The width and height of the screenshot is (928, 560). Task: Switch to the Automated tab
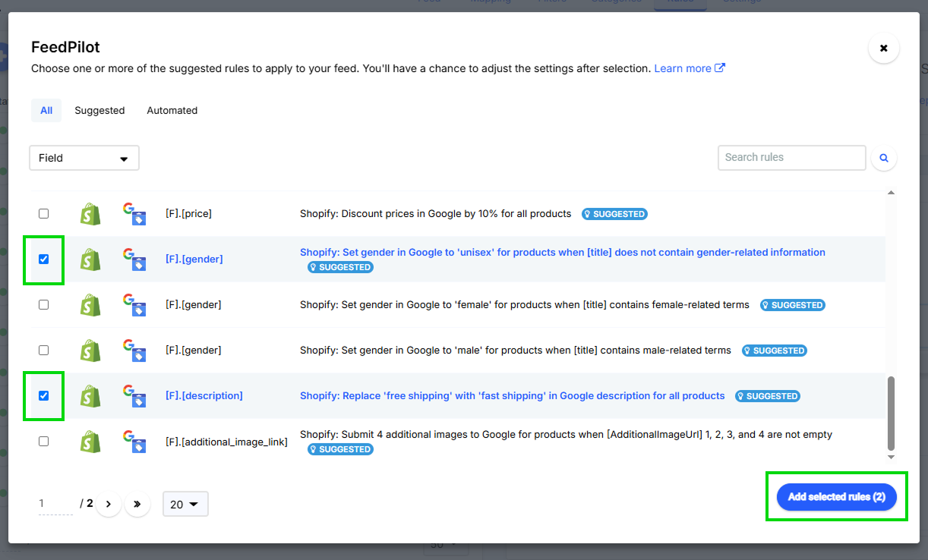(172, 110)
